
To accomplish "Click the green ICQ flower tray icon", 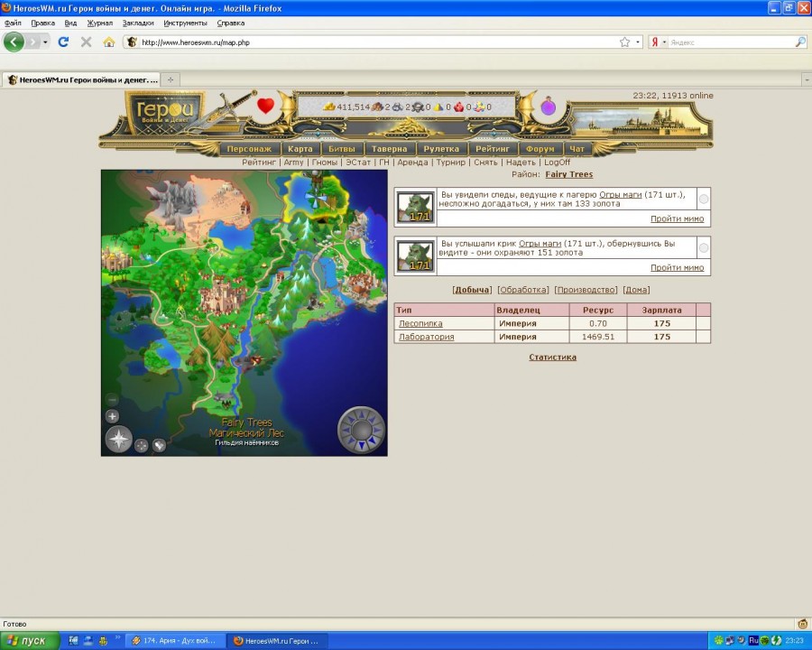I will (x=718, y=641).
